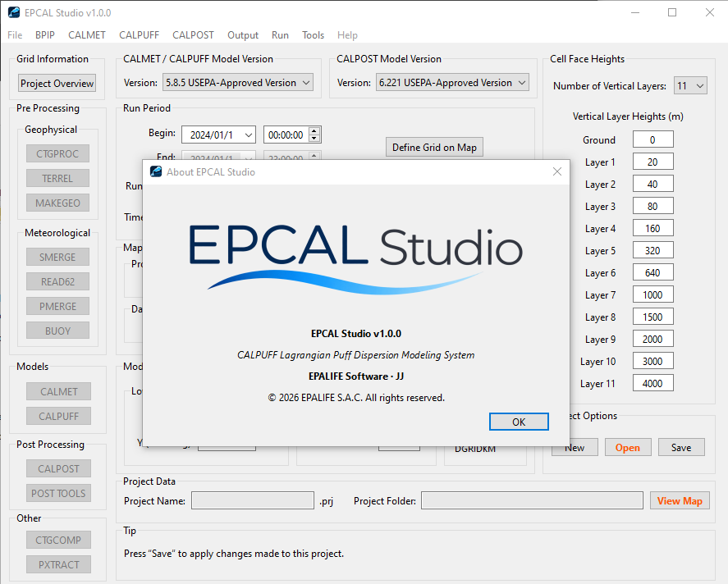Open the File menu
The width and height of the screenshot is (728, 584).
pyautogui.click(x=15, y=35)
